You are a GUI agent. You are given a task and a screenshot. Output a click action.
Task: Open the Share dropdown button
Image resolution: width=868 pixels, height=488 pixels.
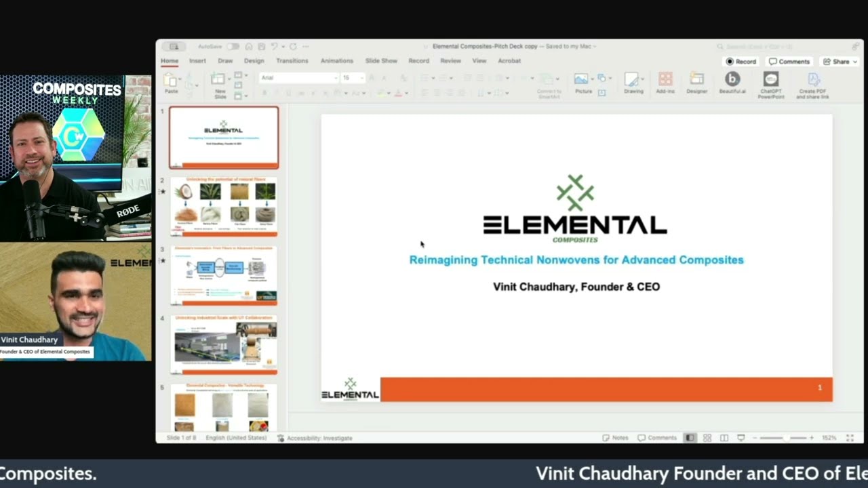840,61
